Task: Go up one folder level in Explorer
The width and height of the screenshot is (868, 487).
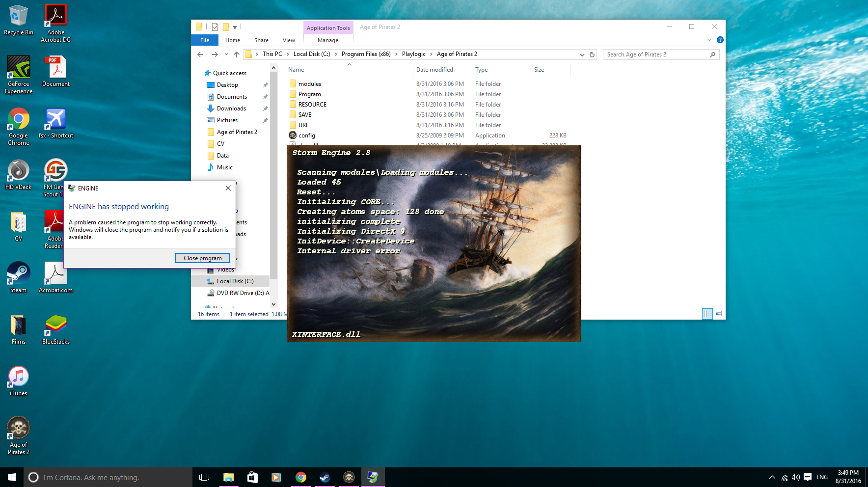Action: pyautogui.click(x=237, y=54)
